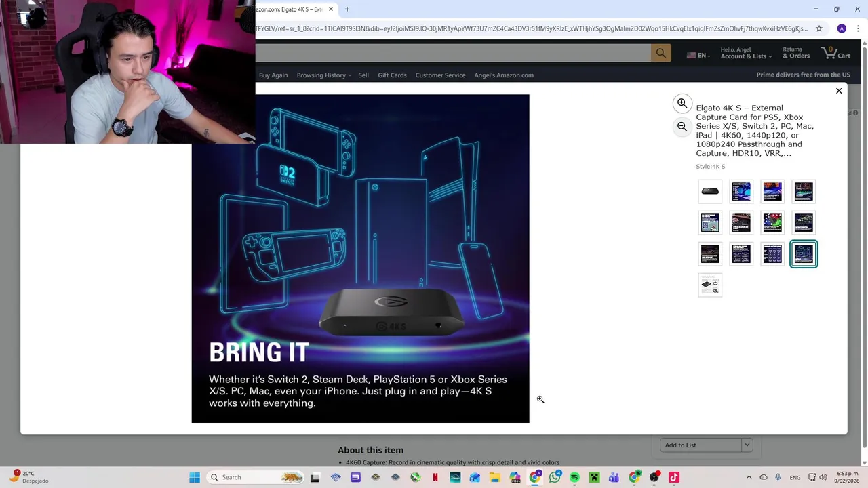The width and height of the screenshot is (868, 488).
Task: Open the Account & Lists dropdown
Action: coord(745,53)
